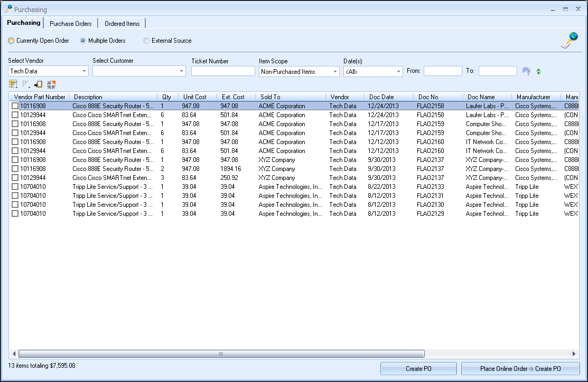Switch to the Purchasing tab
The image size is (588, 382).
pos(24,23)
